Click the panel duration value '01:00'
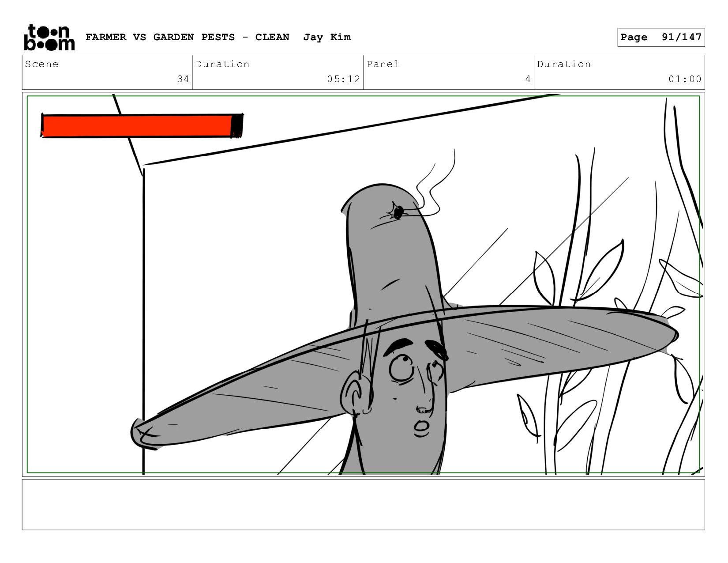This screenshot has height=563, width=728. tap(685, 79)
